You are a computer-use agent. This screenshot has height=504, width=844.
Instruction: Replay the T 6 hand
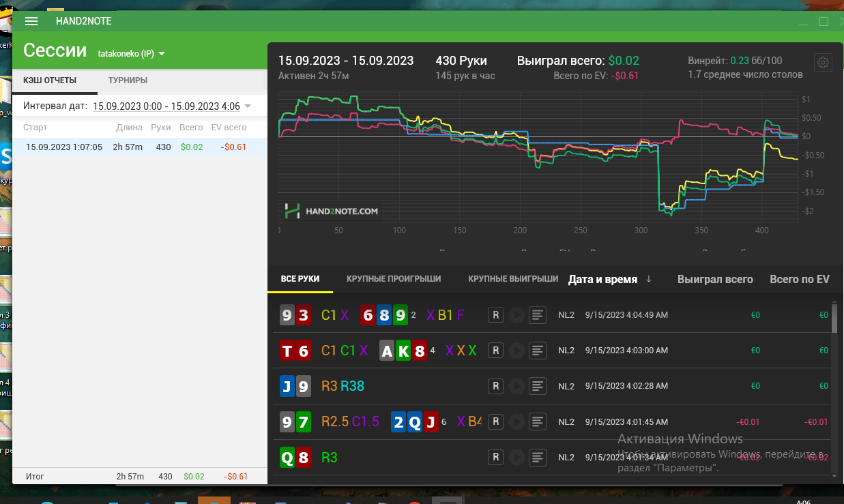tap(516, 350)
